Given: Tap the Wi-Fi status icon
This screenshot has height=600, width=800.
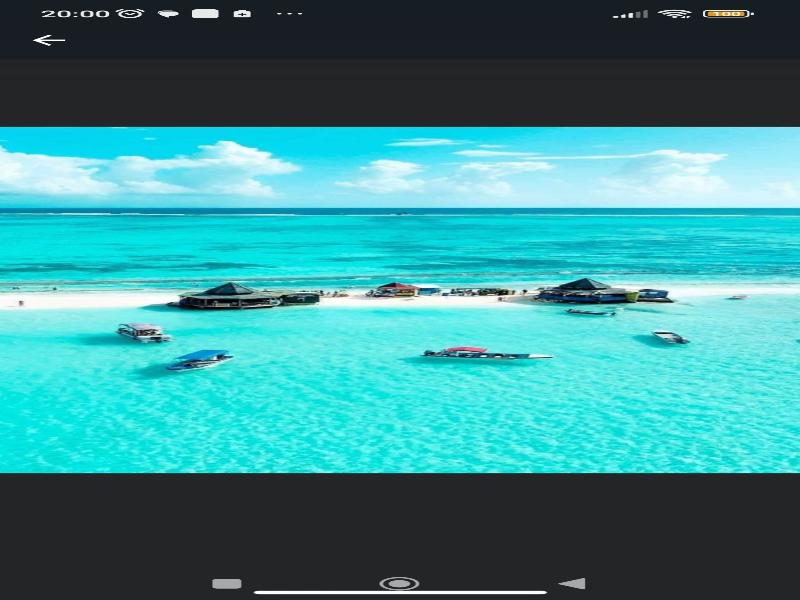Looking at the screenshot, I should click(x=675, y=14).
